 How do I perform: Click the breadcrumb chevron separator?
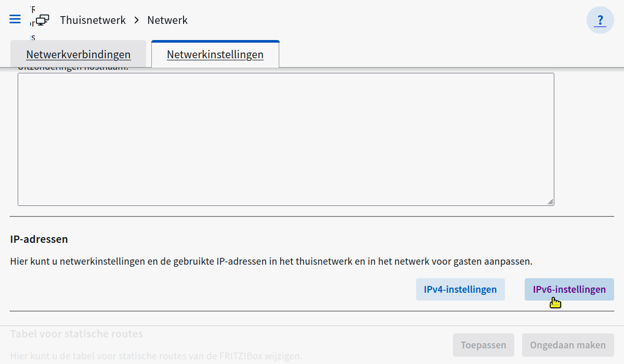[x=137, y=20]
